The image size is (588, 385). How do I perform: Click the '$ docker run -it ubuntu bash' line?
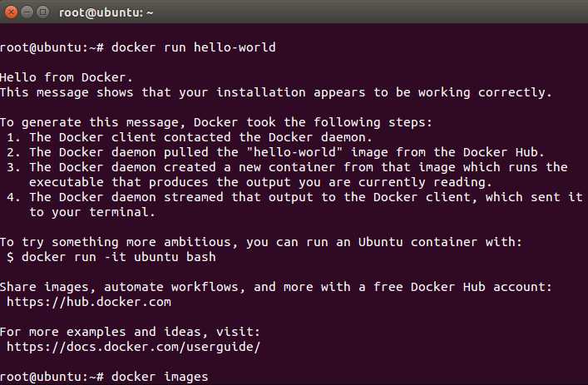(111, 257)
